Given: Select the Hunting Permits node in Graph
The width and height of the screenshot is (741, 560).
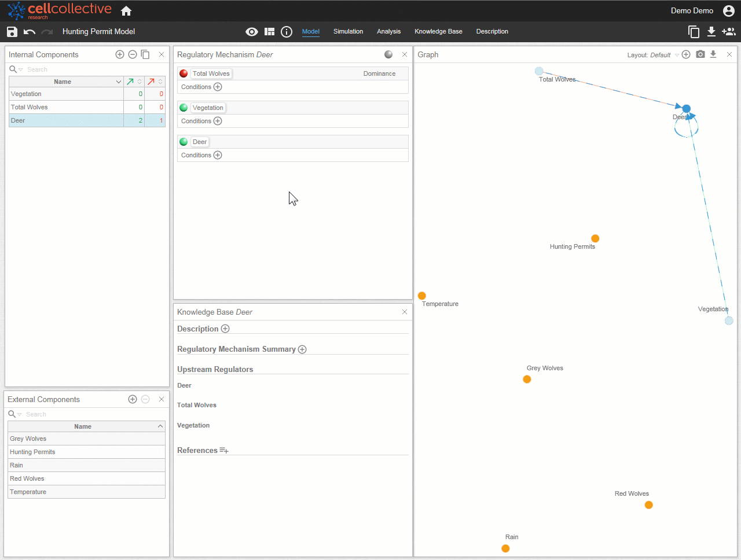Looking at the screenshot, I should tap(595, 238).
